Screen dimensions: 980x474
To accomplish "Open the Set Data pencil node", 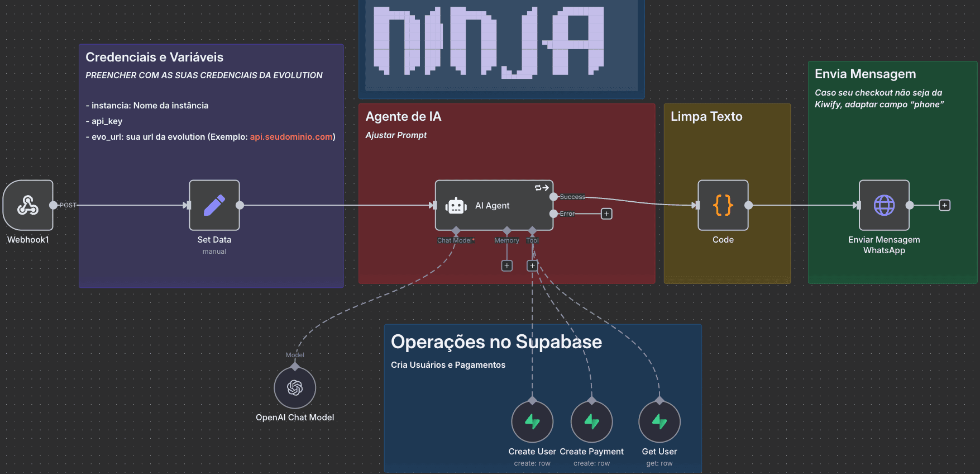I will (x=214, y=205).
